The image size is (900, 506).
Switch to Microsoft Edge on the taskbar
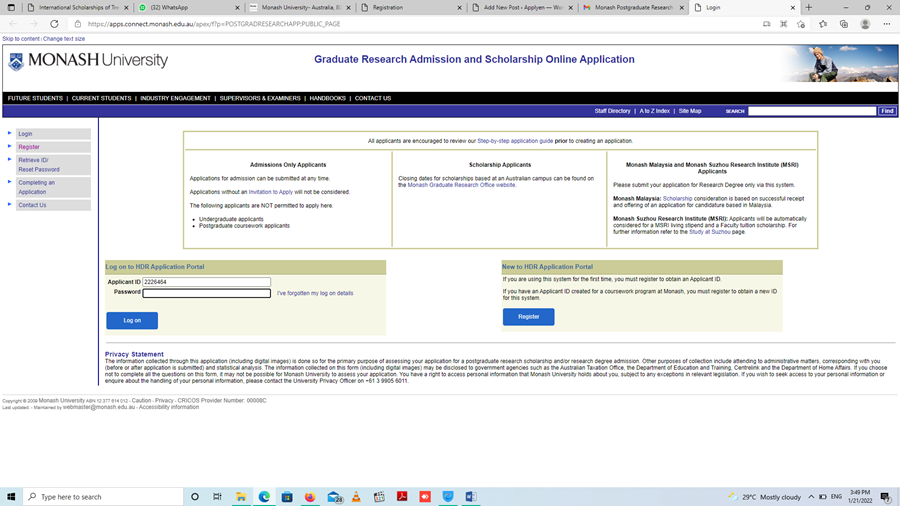(264, 497)
